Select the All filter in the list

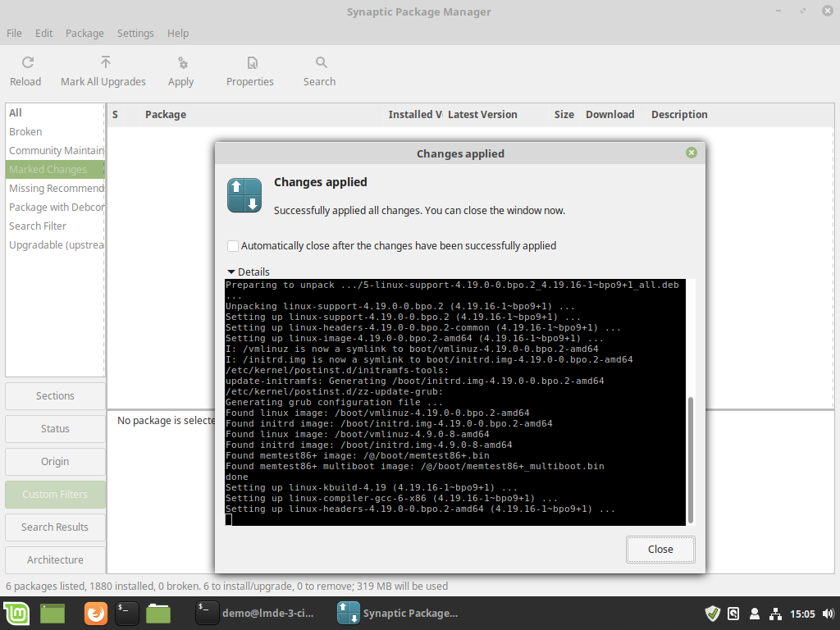click(55, 113)
